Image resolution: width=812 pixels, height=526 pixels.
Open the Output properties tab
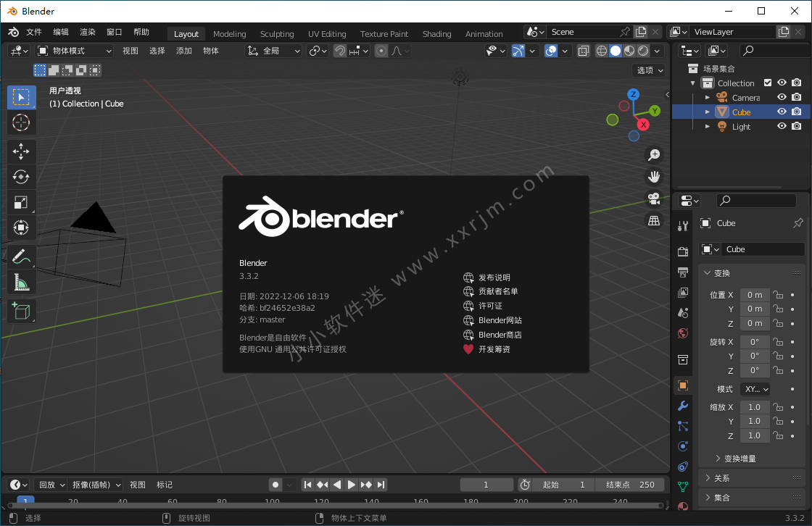point(683,272)
